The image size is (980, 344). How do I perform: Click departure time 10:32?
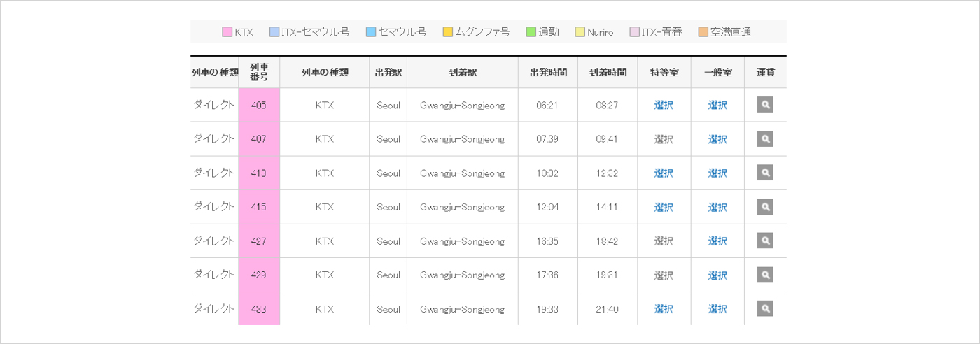547,173
